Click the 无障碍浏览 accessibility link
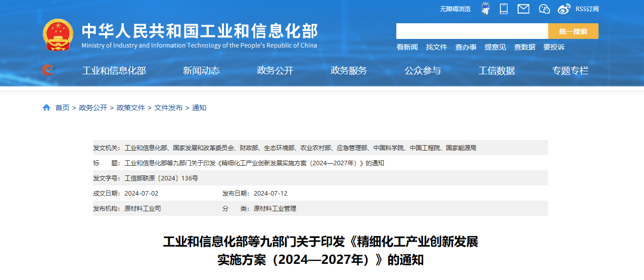This screenshot has height=280, width=644. click(455, 9)
